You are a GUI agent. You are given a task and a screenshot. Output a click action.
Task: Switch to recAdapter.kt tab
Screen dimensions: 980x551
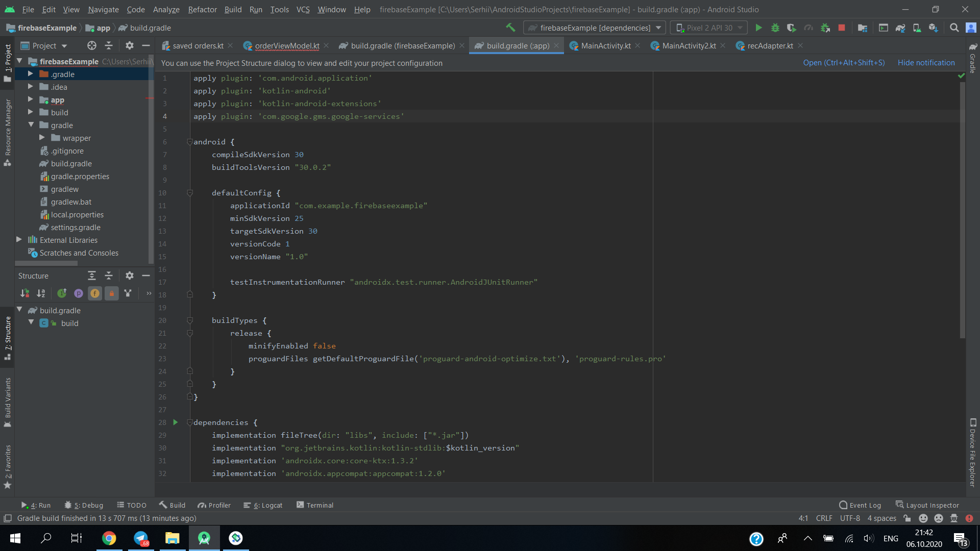pyautogui.click(x=770, y=45)
